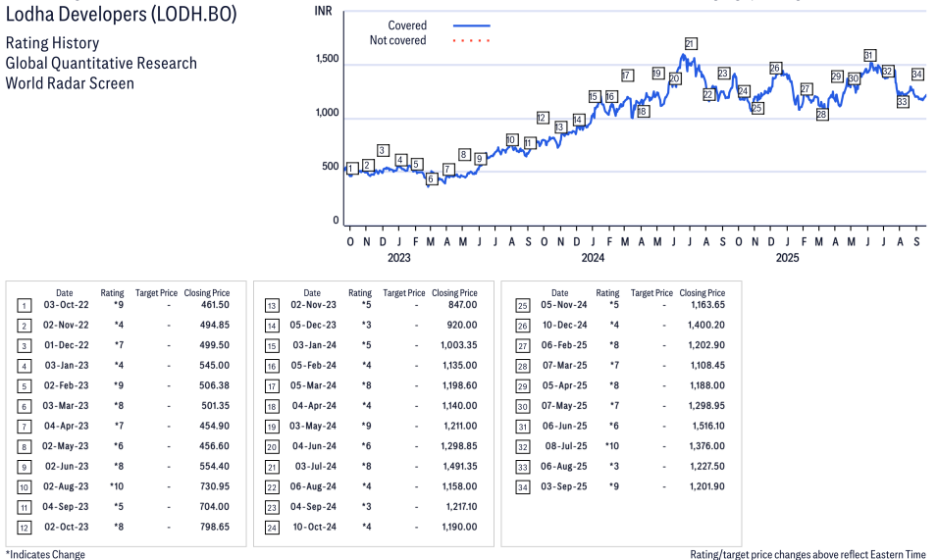
Task: Select chart marker 31 on the graph
Action: 869,56
